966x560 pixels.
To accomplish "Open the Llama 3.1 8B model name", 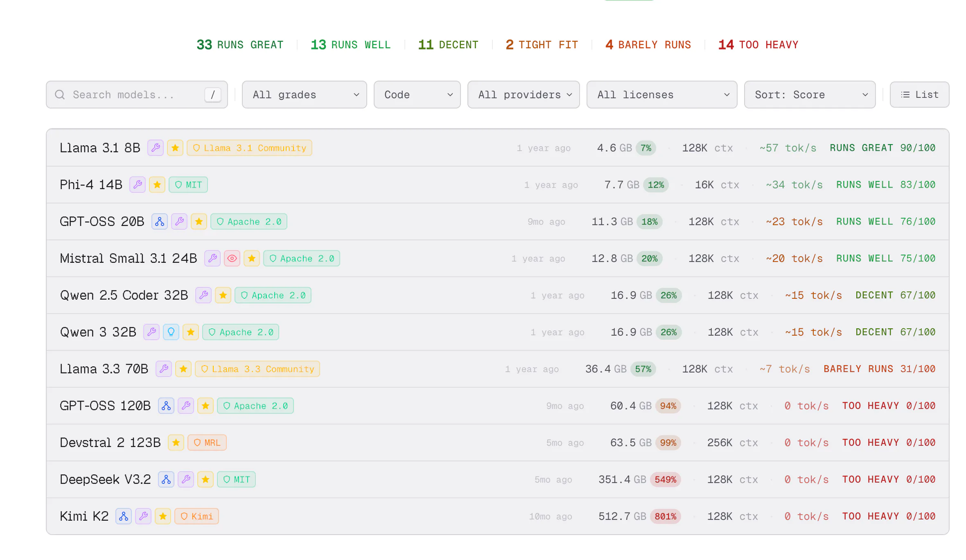I will (x=100, y=148).
